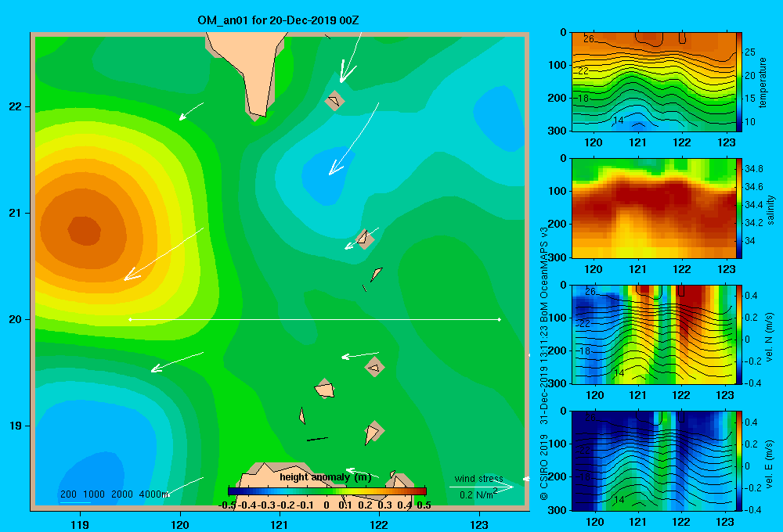Image resolution: width=783 pixels, height=532 pixels.
Task: Select the "wind stress" label
Action: [x=479, y=479]
